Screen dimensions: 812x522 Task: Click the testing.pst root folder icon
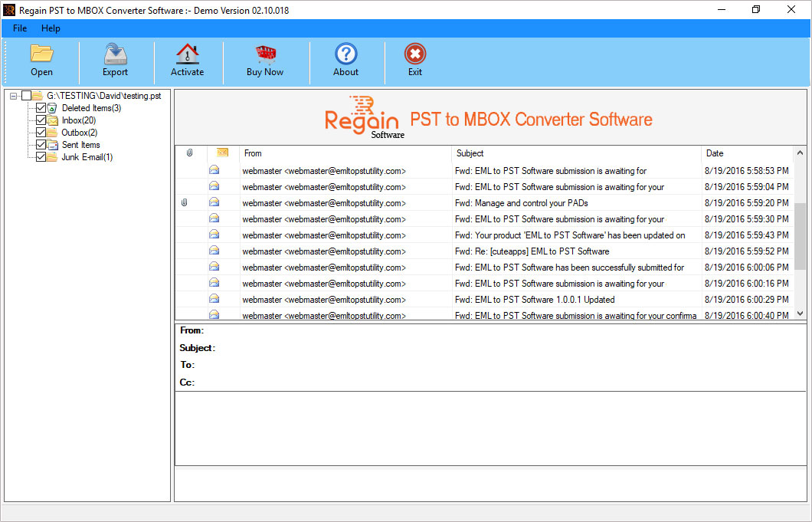[x=38, y=95]
